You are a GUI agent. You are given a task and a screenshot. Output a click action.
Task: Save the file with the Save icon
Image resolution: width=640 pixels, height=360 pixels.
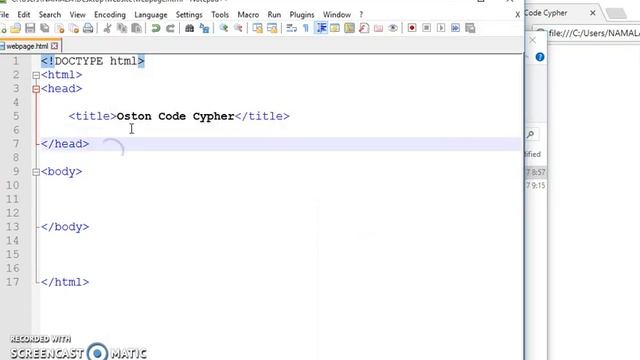pyautogui.click(x=30, y=28)
